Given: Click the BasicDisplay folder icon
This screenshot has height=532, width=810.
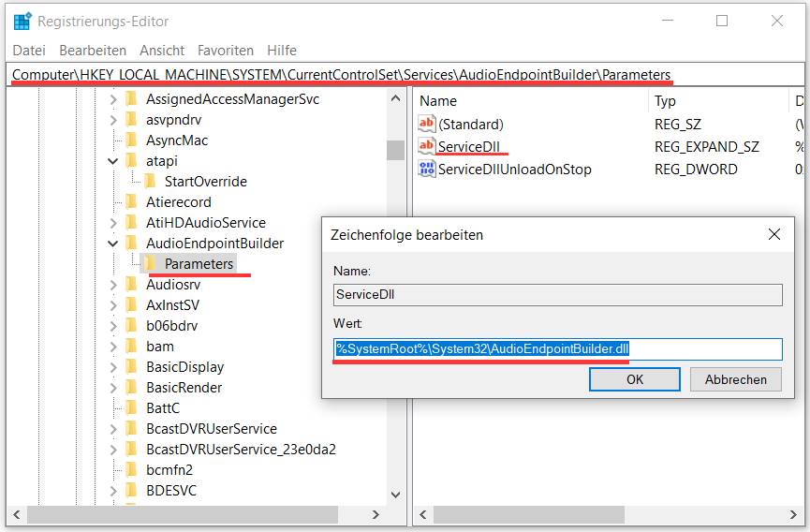Looking at the screenshot, I should tap(133, 367).
